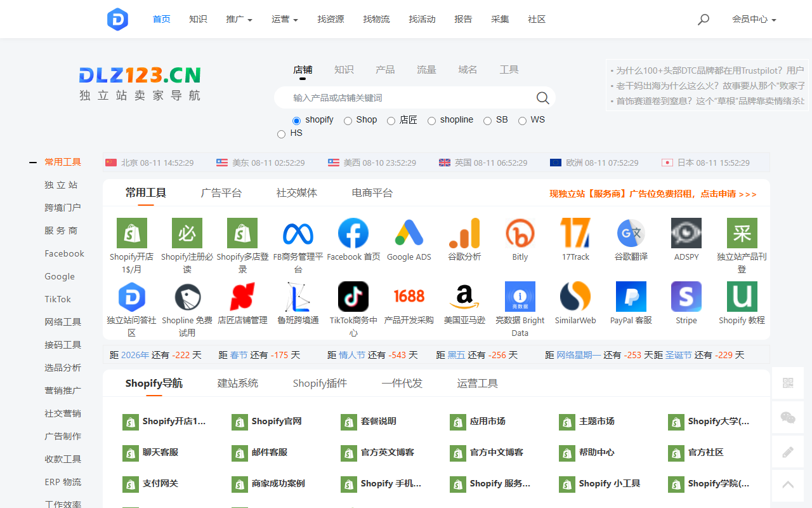Click the DLZ123.CN banner logo
Screen dimensions: 812x508
coord(140,84)
